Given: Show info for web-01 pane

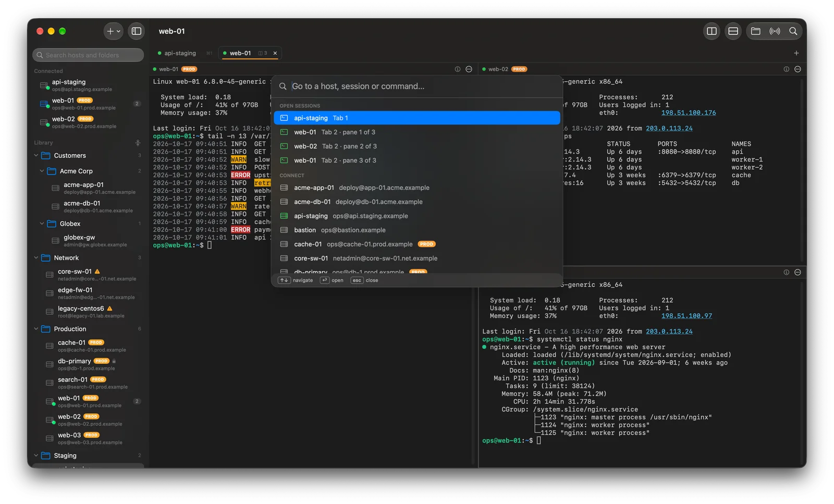Looking at the screenshot, I should click(x=458, y=69).
